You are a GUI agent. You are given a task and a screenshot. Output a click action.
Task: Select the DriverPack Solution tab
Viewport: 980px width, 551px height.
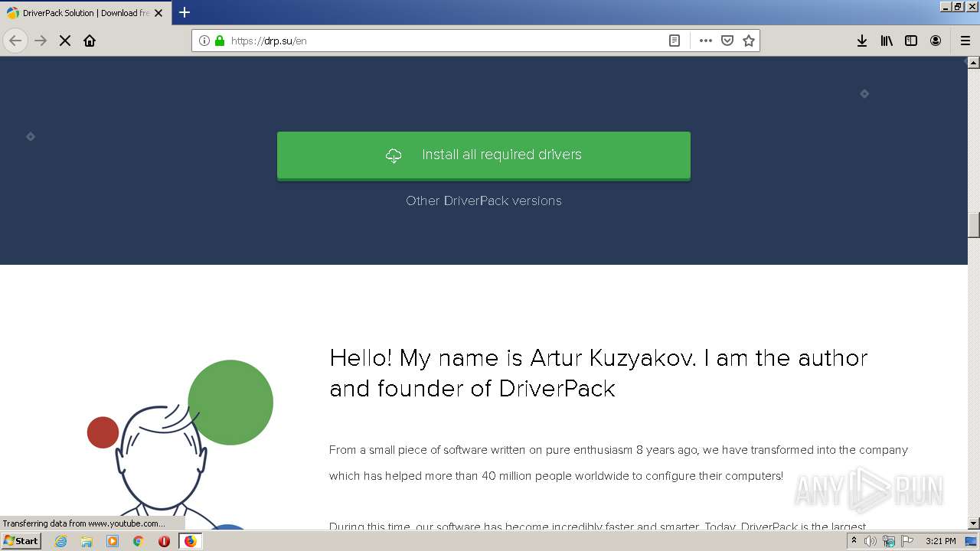pos(84,13)
